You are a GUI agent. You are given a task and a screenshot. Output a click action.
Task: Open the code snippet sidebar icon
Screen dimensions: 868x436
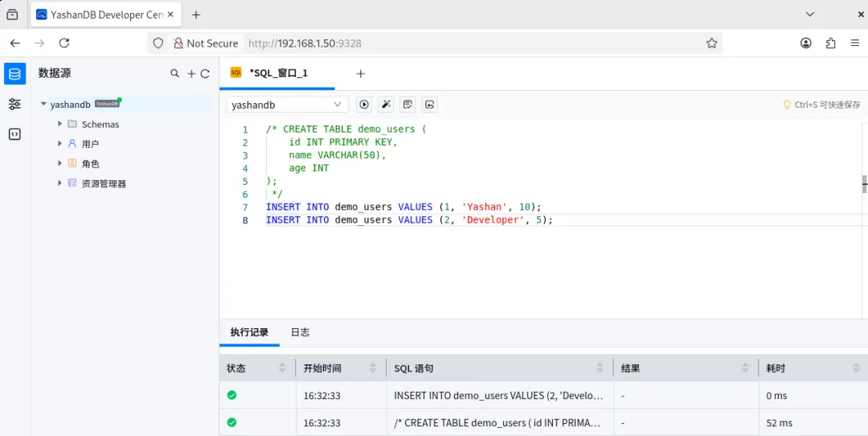tap(15, 134)
